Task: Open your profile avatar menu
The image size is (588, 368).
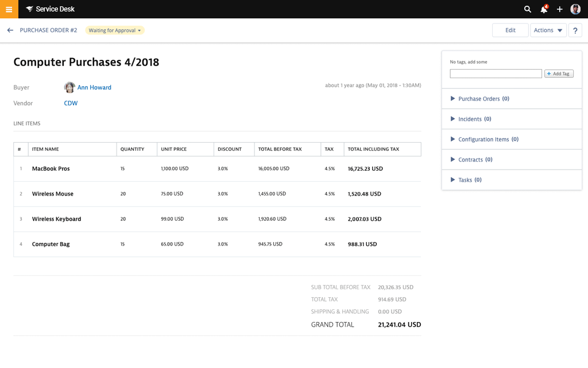Action: click(x=575, y=9)
